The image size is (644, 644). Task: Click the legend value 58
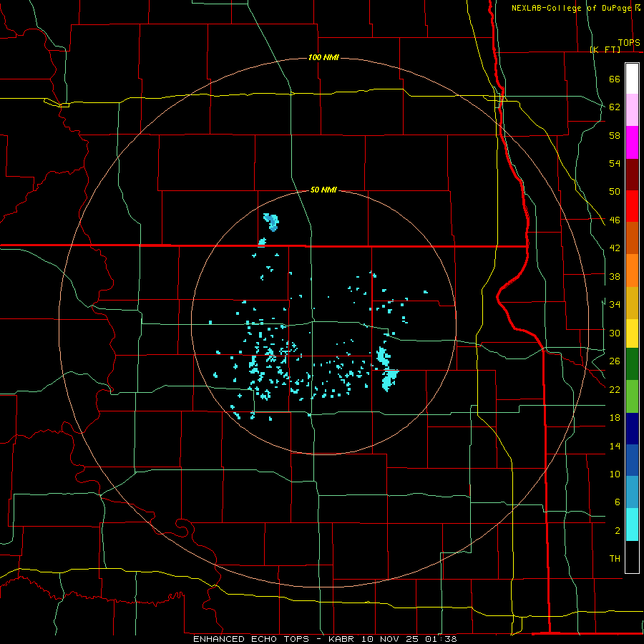point(615,135)
